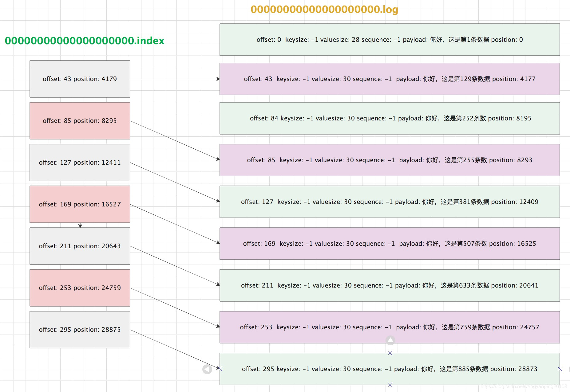Select the index box offset: 295 position: 28875
The image size is (570, 392).
(x=80, y=330)
